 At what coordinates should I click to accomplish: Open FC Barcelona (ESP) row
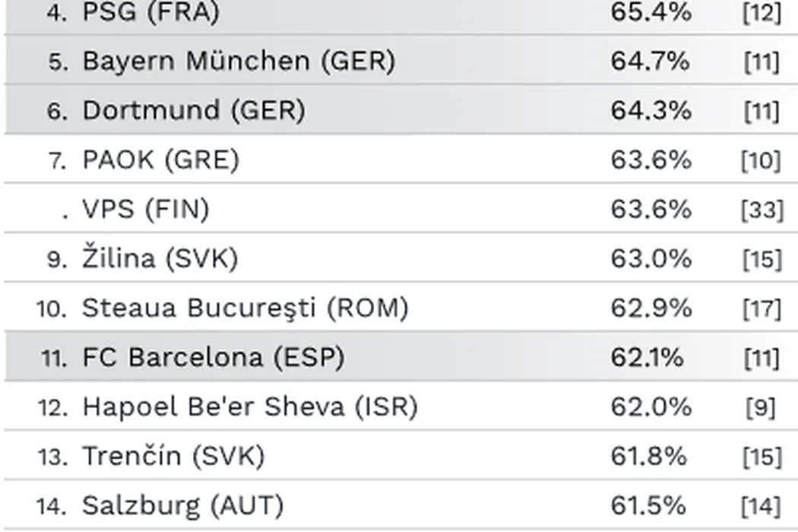(x=213, y=357)
